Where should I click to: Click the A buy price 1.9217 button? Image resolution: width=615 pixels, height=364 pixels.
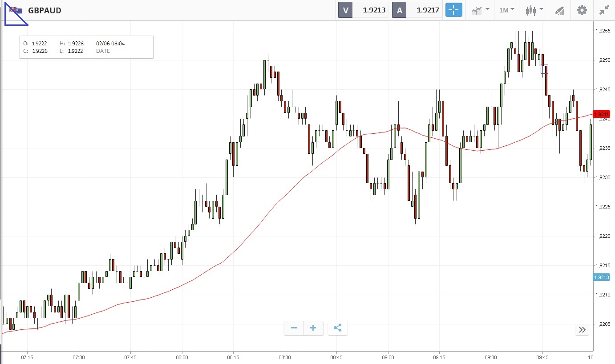[x=417, y=10]
